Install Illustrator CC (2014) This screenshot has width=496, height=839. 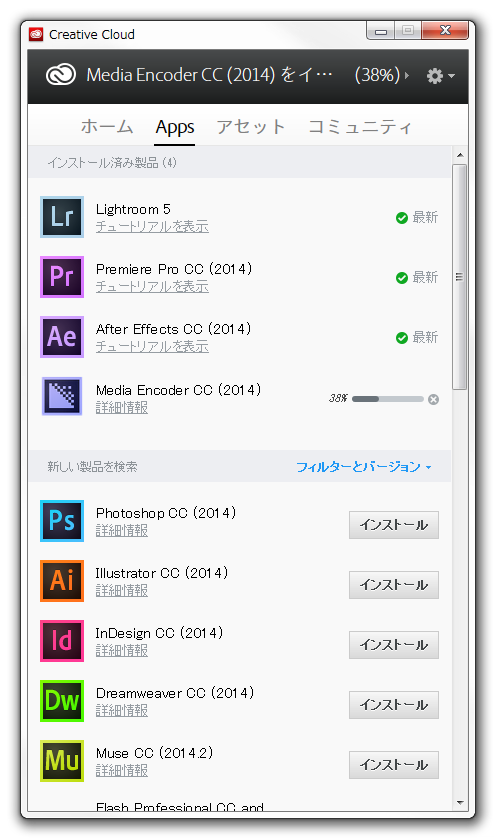394,585
